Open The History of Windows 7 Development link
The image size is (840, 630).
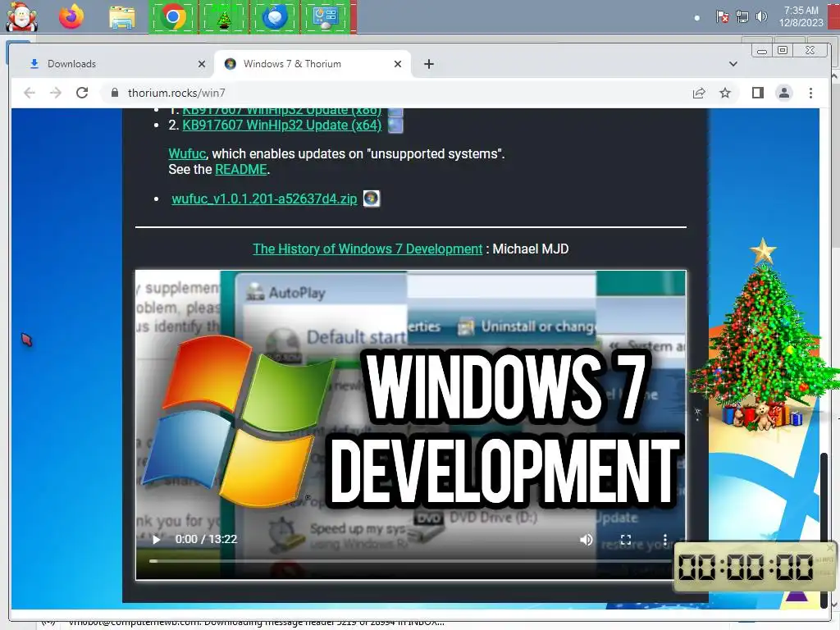point(367,249)
